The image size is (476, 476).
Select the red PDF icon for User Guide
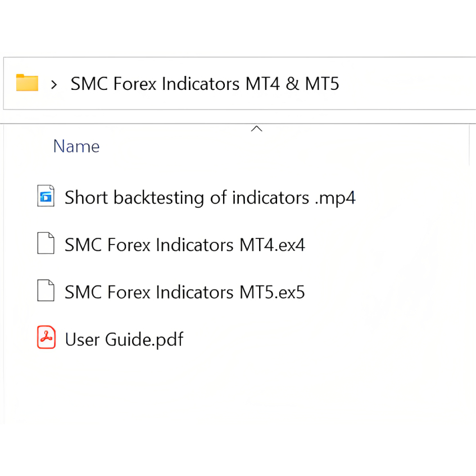click(46, 337)
